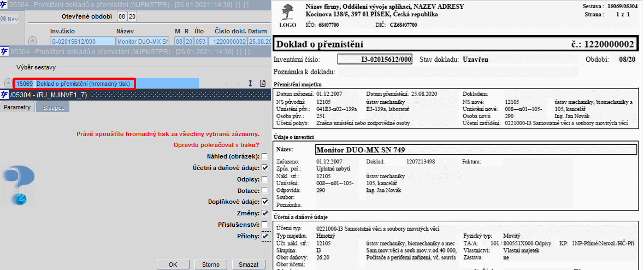The height and width of the screenshot is (270, 644).
Task: Toggle Doplňkové údaje checkbox
Action: click(x=265, y=202)
